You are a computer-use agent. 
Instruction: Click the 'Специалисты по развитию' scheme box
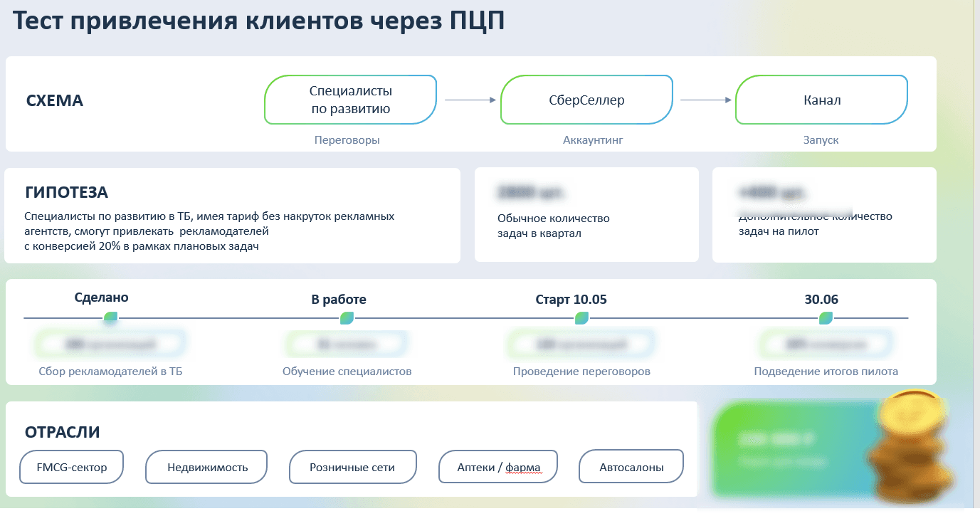(x=350, y=100)
